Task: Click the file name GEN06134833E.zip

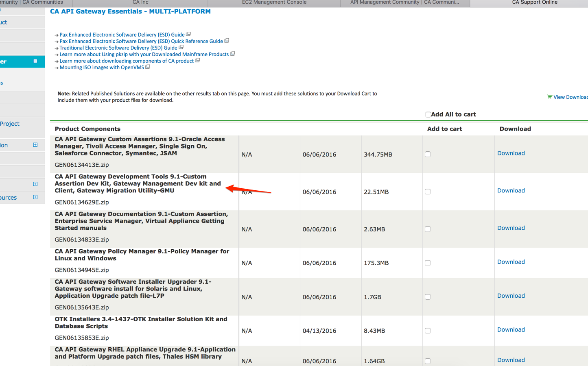Action: tap(82, 240)
